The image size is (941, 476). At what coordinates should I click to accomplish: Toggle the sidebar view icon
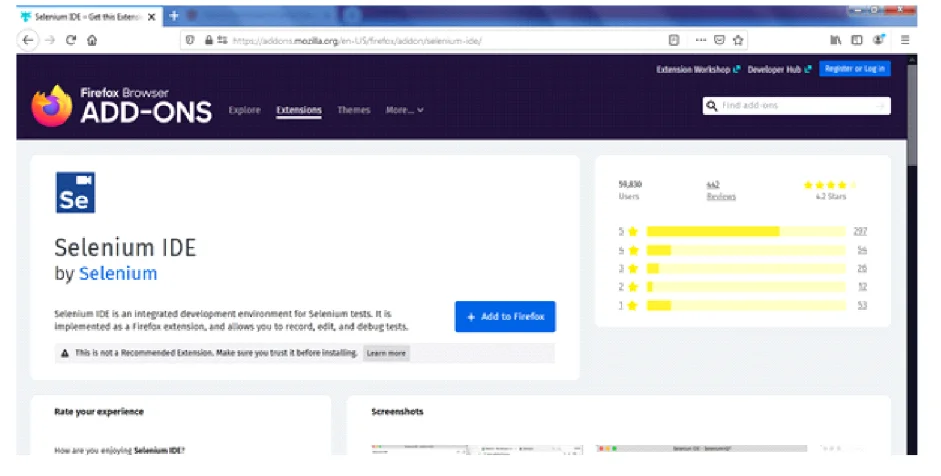[857, 40]
